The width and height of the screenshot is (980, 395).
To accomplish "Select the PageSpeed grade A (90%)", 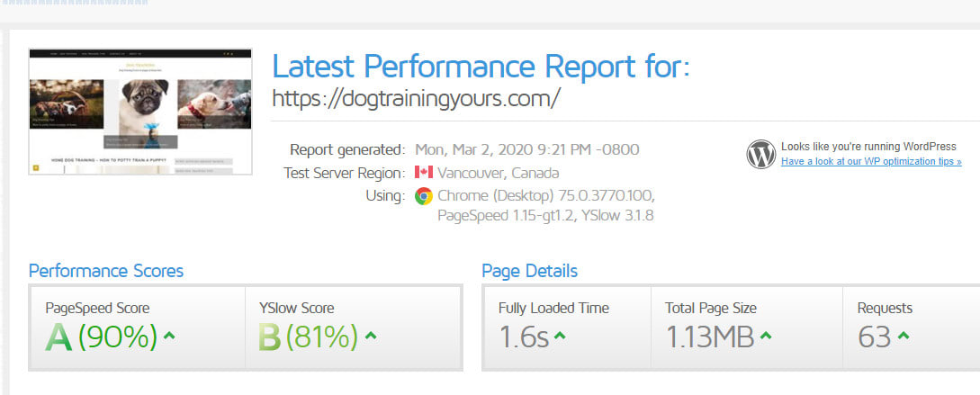I will point(101,337).
